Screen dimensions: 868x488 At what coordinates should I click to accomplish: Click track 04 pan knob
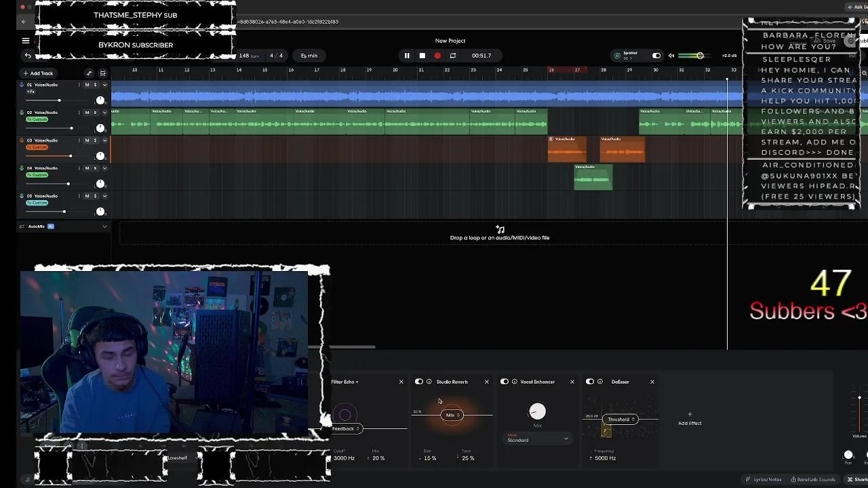click(x=100, y=184)
